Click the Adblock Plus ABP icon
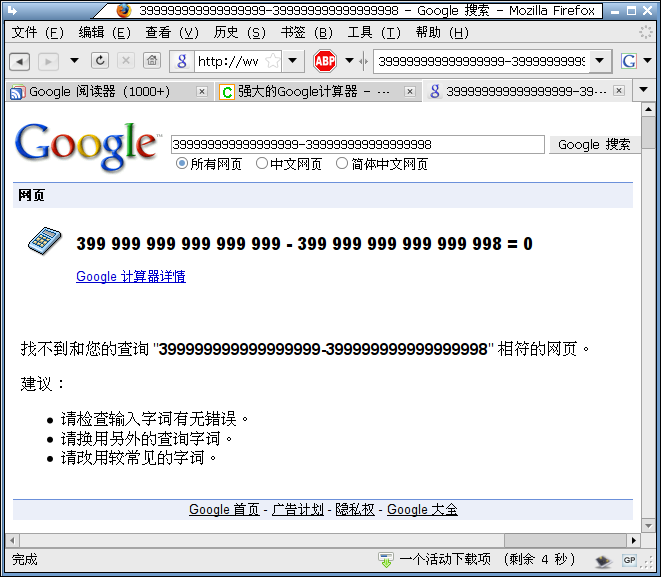Image resolution: width=661 pixels, height=577 pixels. pos(325,61)
